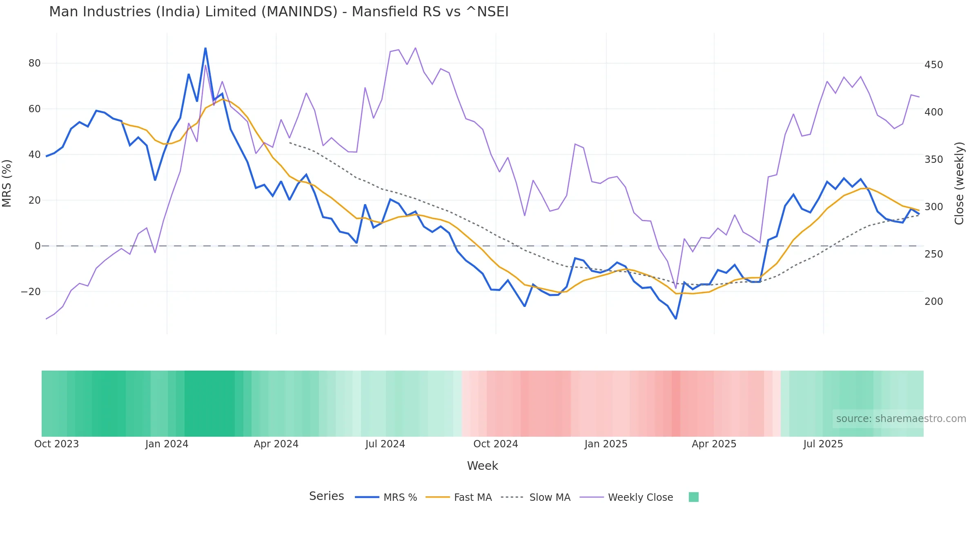Click the 'Oct 2023' x-axis label

56,444
